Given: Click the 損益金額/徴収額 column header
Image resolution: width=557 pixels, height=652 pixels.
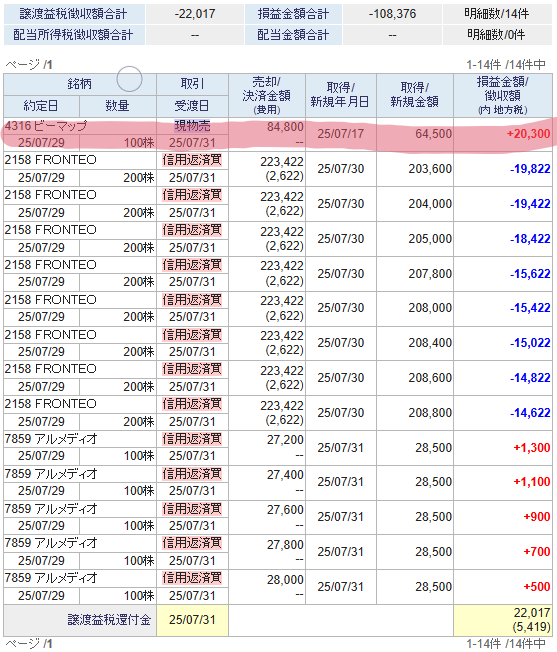Looking at the screenshot, I should click(503, 95).
